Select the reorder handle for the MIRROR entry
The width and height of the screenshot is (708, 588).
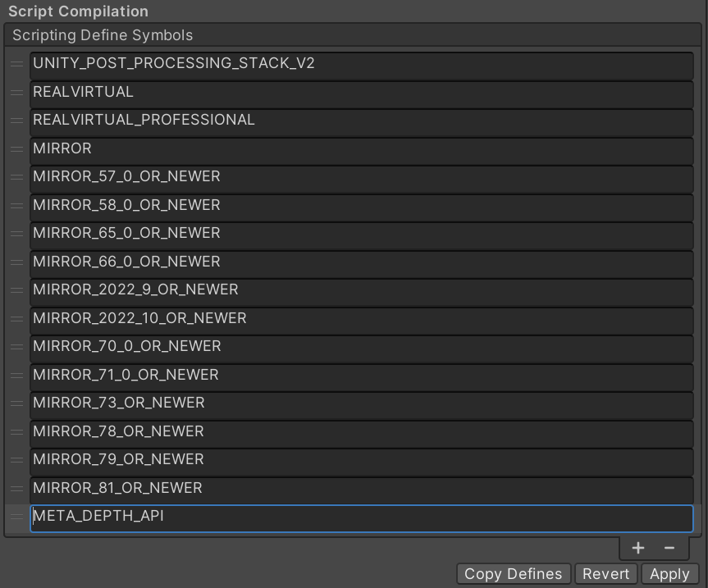[16, 149]
